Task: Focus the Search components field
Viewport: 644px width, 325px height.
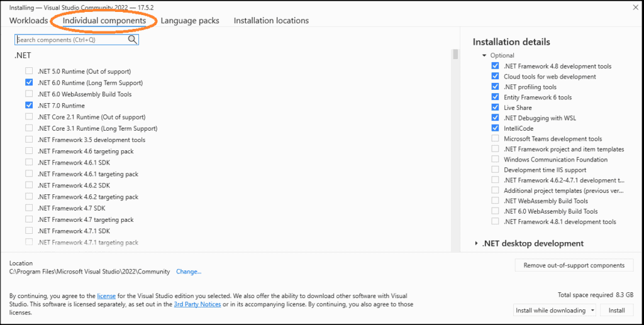Action: (x=77, y=40)
